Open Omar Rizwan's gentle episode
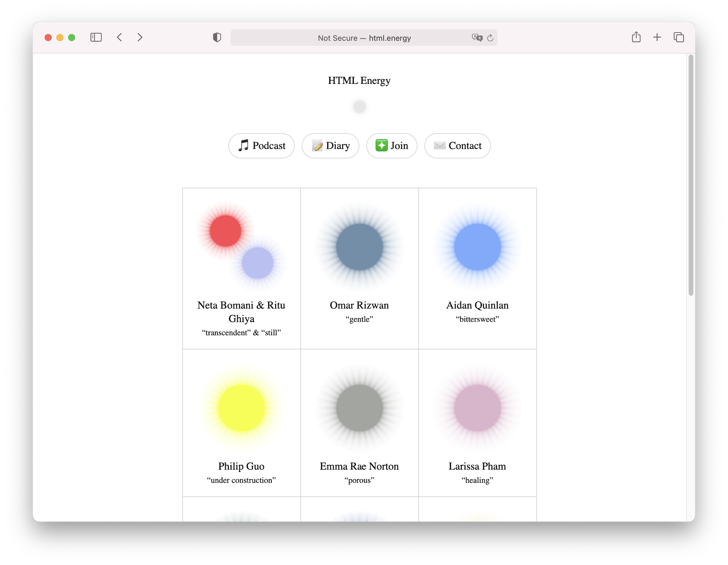 pos(359,305)
